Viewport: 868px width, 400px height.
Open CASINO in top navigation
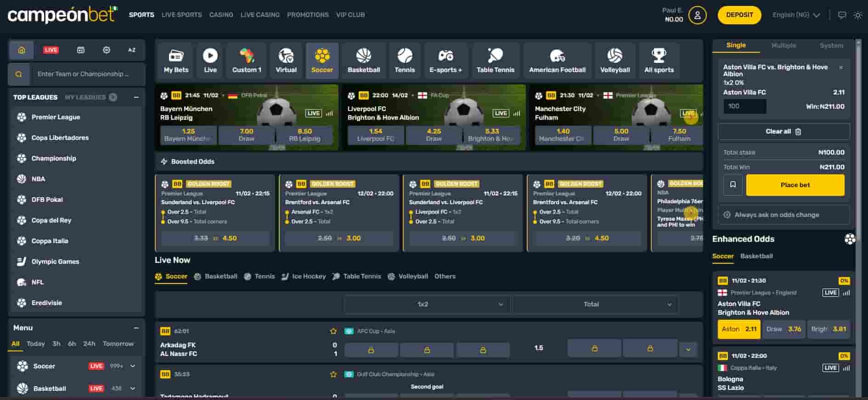coord(221,15)
